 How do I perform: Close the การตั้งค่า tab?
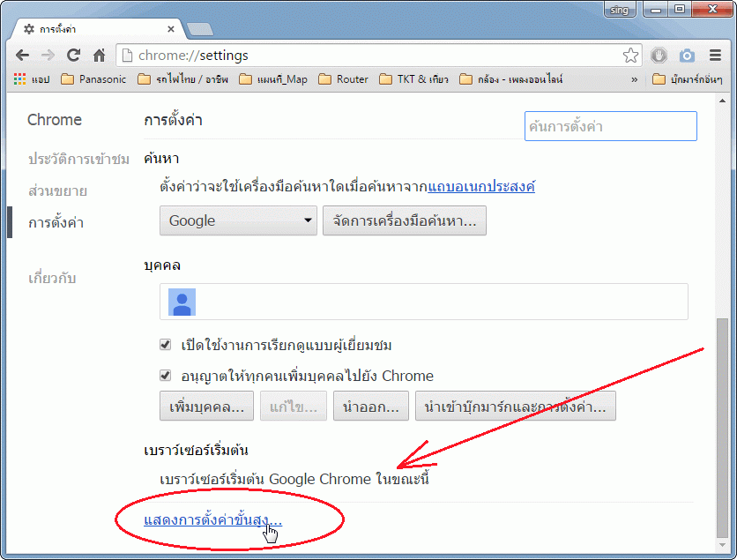click(x=171, y=29)
